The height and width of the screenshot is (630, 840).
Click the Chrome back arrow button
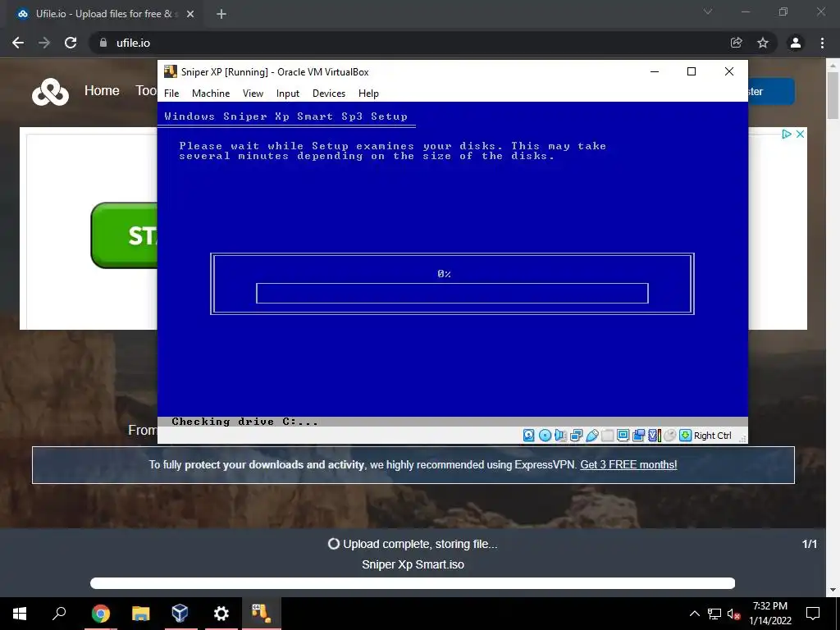point(18,43)
